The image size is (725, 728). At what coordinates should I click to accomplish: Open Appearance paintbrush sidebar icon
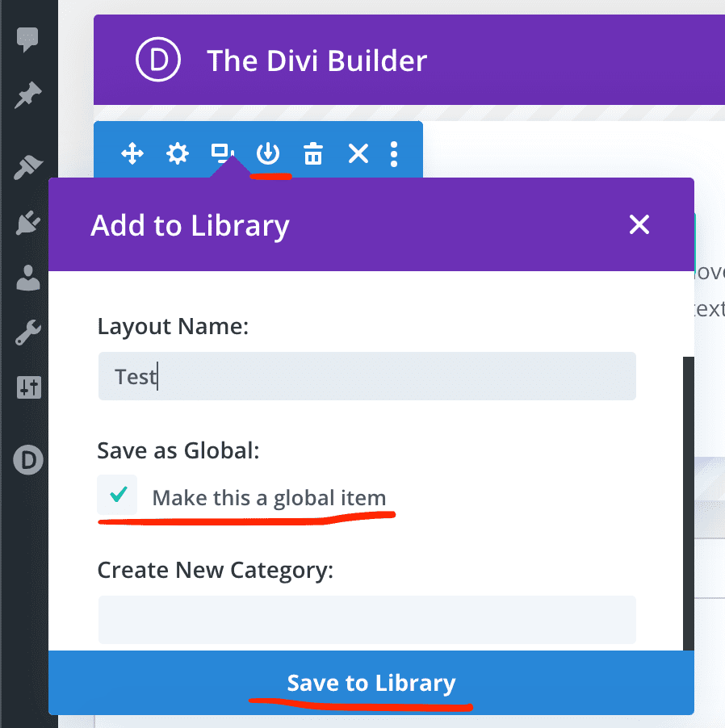(x=28, y=166)
